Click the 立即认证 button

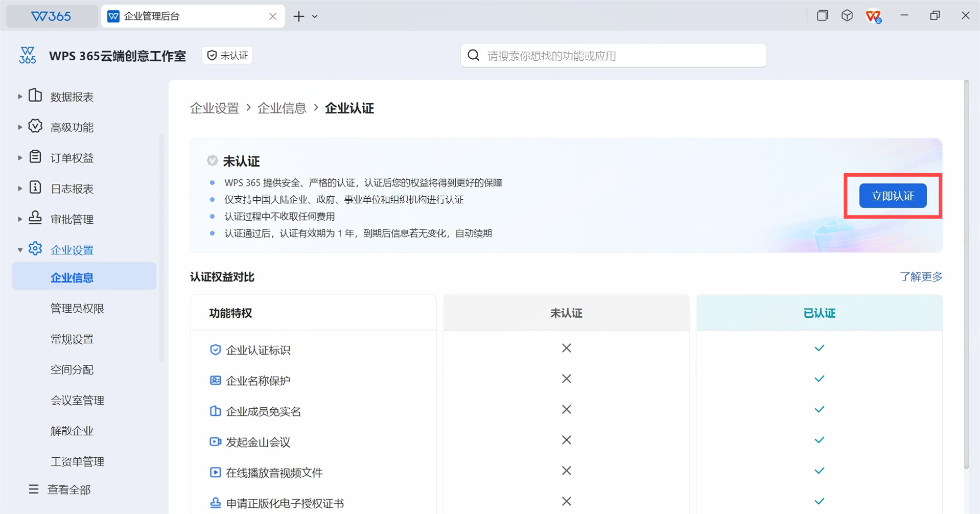pos(893,196)
